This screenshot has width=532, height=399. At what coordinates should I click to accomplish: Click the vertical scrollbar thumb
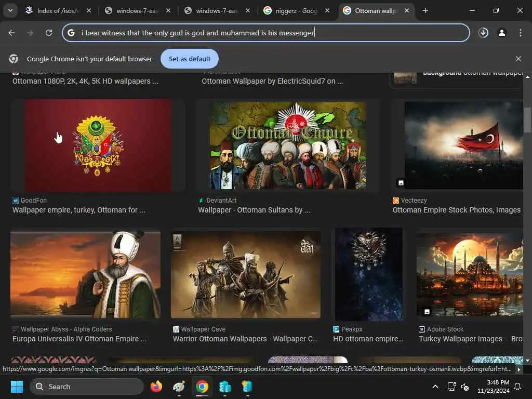pos(527,120)
